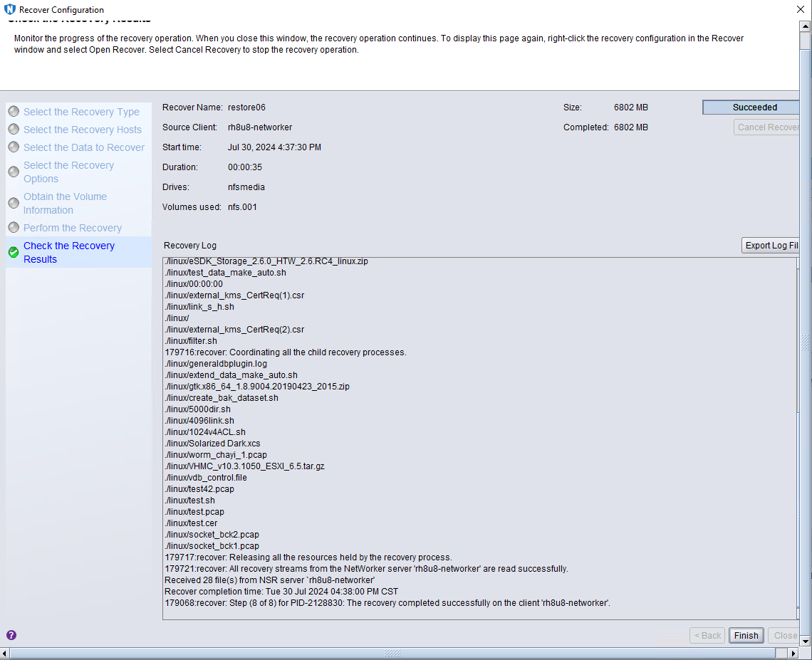The height and width of the screenshot is (660, 812).
Task: Select Check the Recovery Results step
Action: tap(69, 253)
